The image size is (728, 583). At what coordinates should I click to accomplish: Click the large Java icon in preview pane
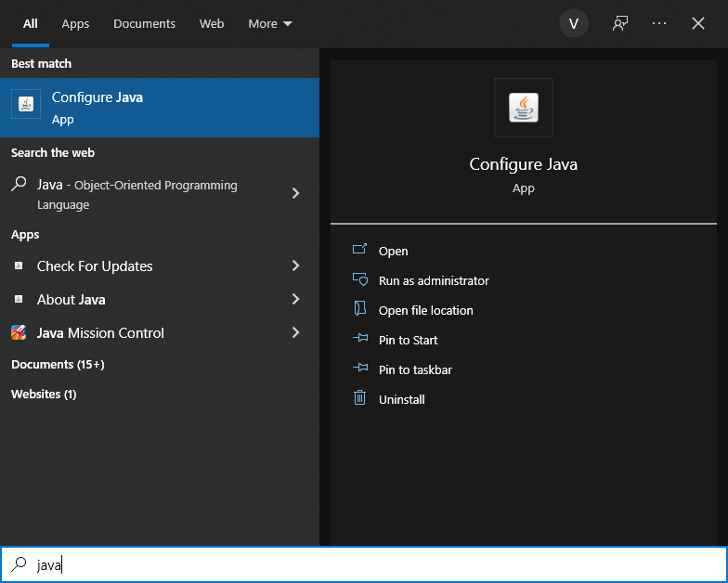point(524,108)
